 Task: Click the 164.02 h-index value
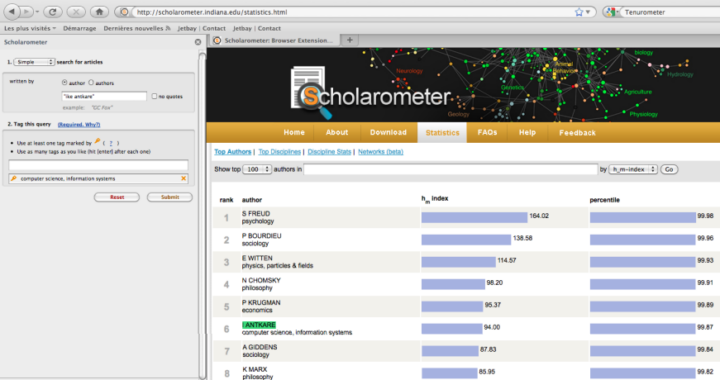point(539,216)
